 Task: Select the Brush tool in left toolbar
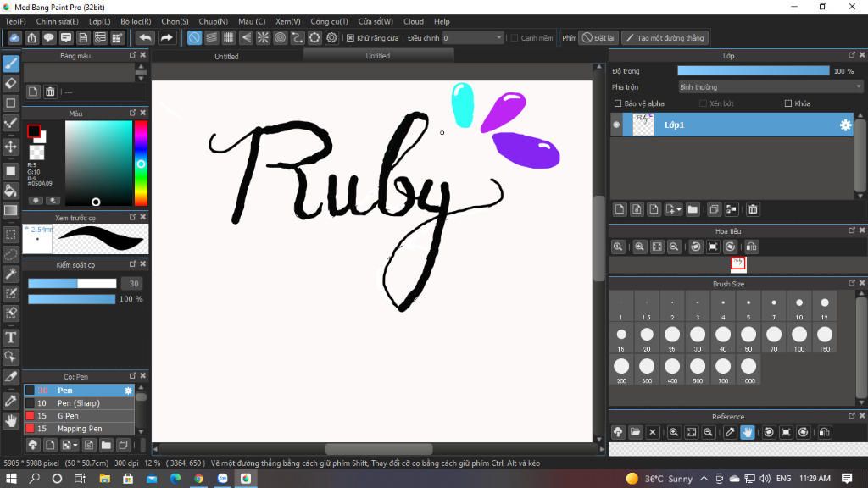(x=10, y=64)
